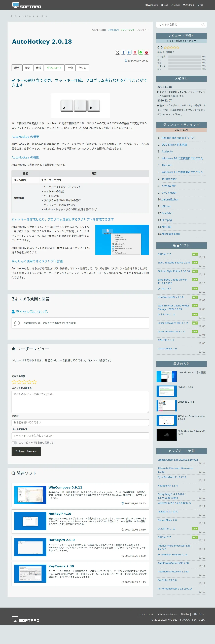215x644 pixels.
Task: Toggle the このレビューは私自身の意見です switch
Action: 14,443
